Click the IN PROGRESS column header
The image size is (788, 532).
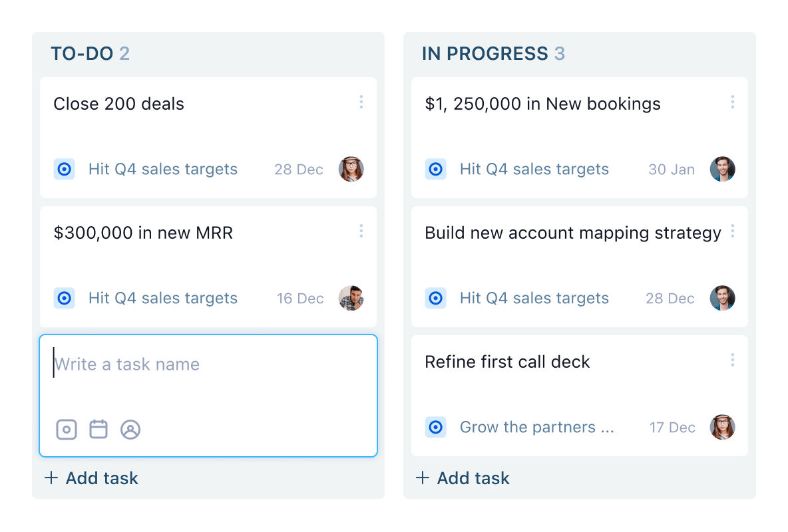tap(492, 53)
